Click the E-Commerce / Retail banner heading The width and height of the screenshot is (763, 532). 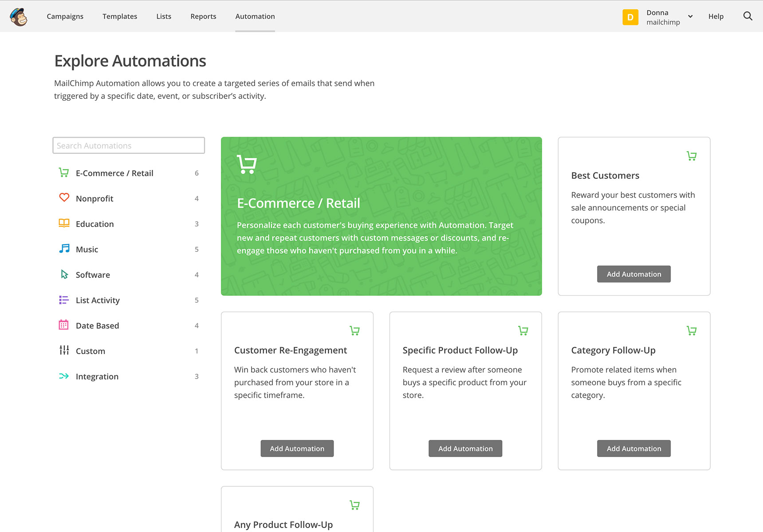pos(299,203)
